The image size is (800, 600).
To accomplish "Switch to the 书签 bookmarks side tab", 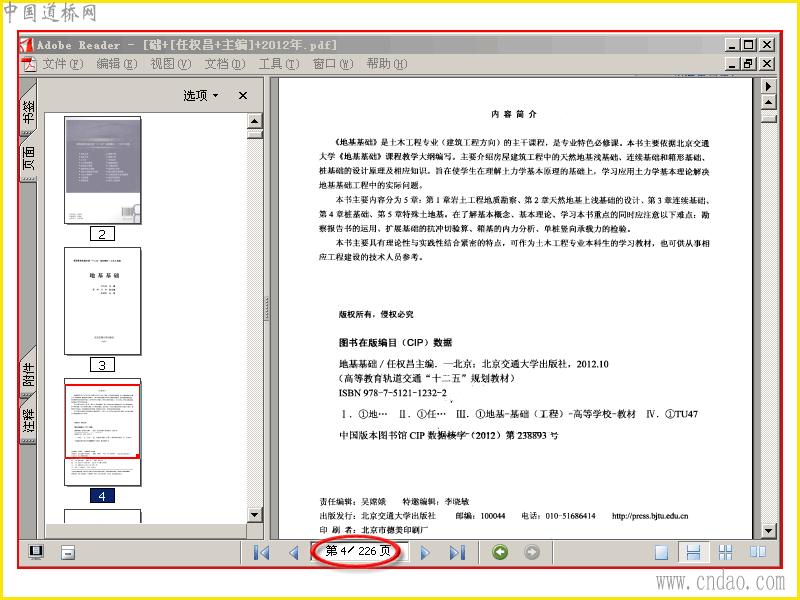I will coord(28,111).
